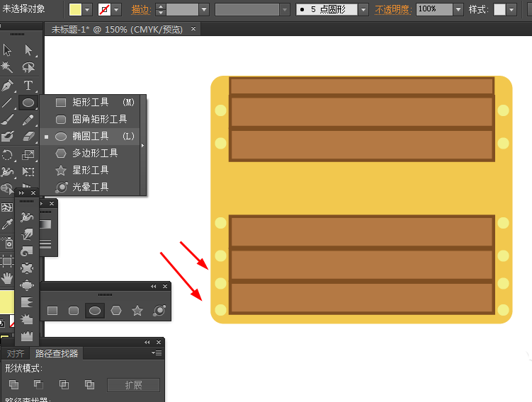Select the Scale tool
532x402 pixels.
pyautogui.click(x=28, y=155)
